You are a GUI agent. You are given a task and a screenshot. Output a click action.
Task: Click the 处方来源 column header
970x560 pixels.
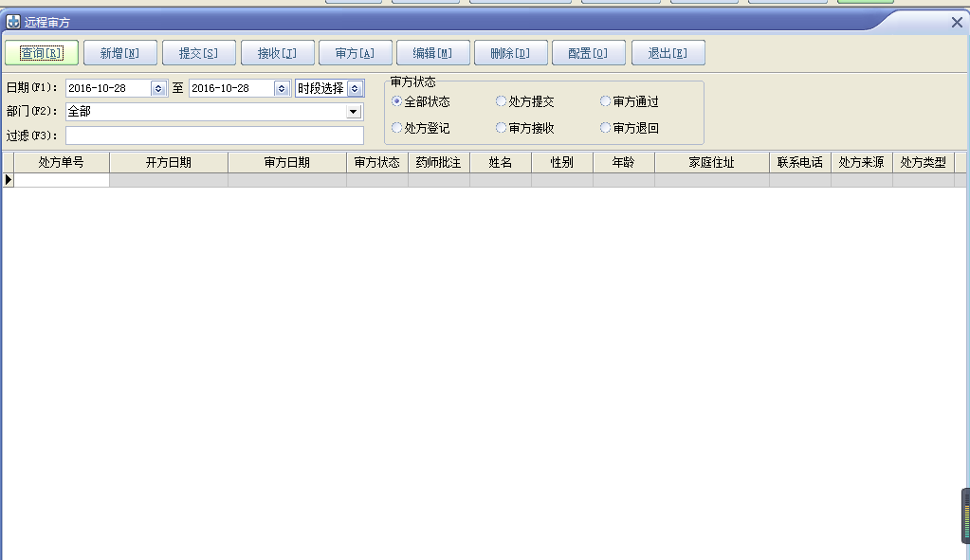(862, 163)
